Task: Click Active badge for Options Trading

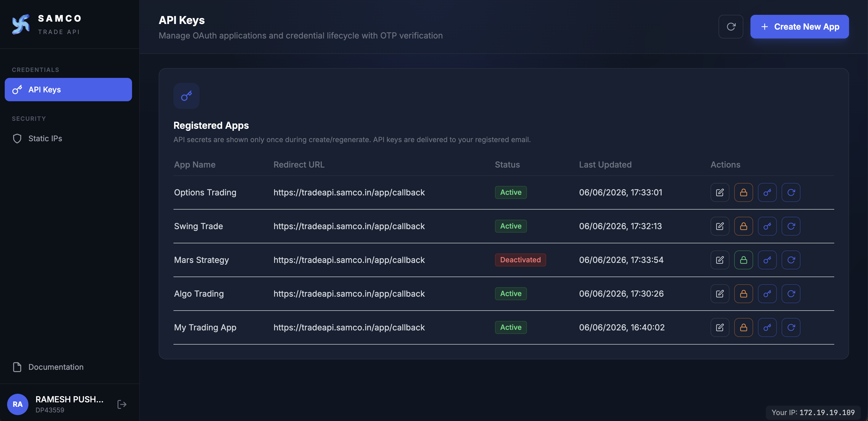Action: [x=511, y=192]
